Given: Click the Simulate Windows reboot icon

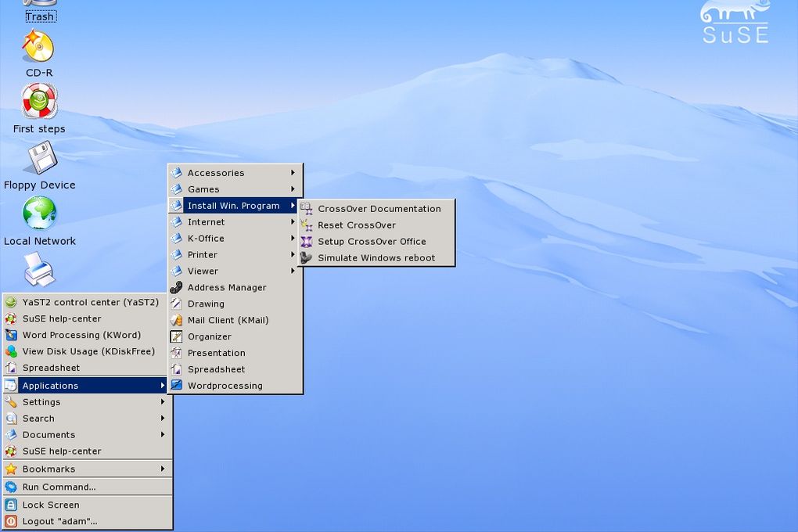Looking at the screenshot, I should [307, 257].
